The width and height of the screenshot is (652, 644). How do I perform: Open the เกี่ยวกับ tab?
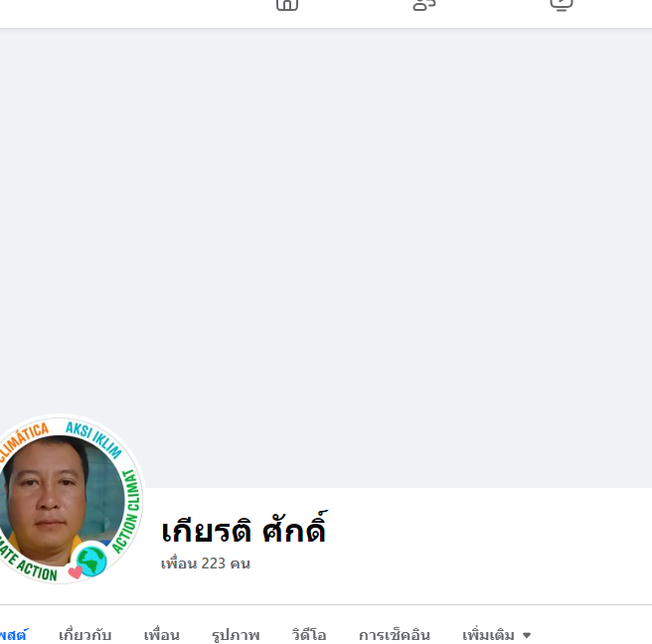tap(84, 635)
